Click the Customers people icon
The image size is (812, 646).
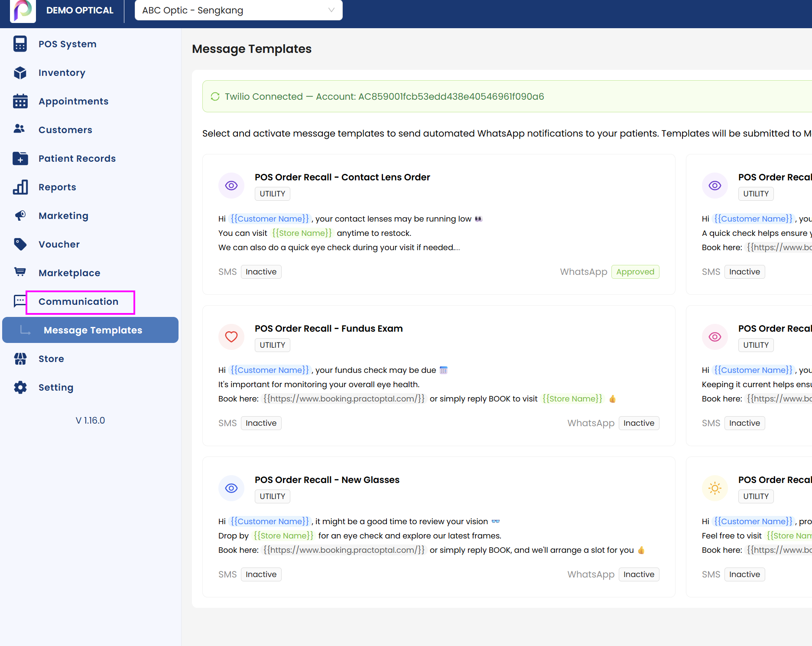click(x=19, y=129)
